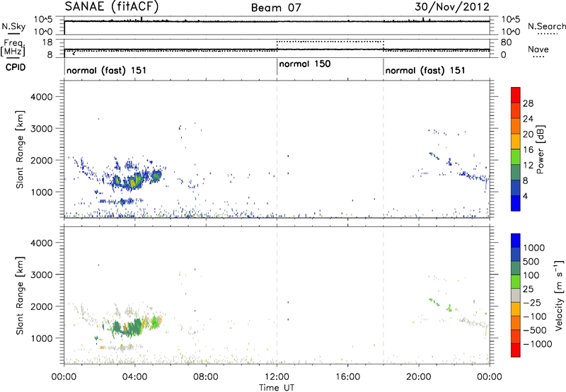Pick gray middle segment of Velocity colorbar
This screenshot has width=566, height=392.
point(516,296)
